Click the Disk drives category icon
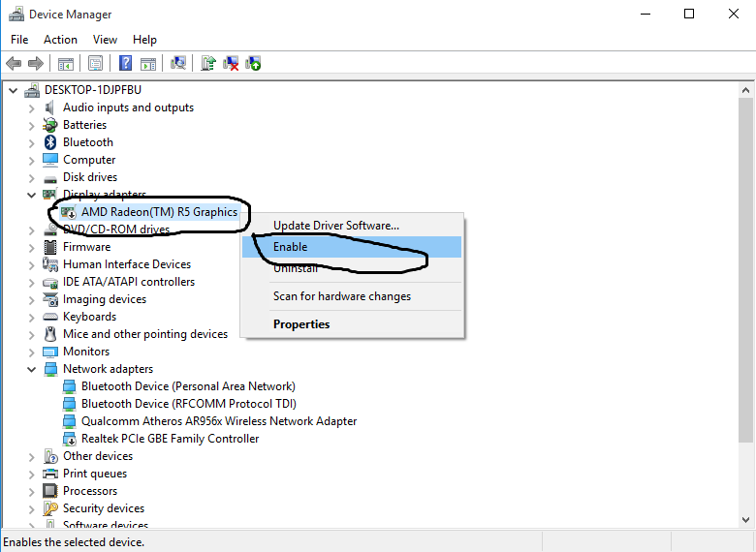Viewport: 756px width, 552px height. tap(50, 179)
